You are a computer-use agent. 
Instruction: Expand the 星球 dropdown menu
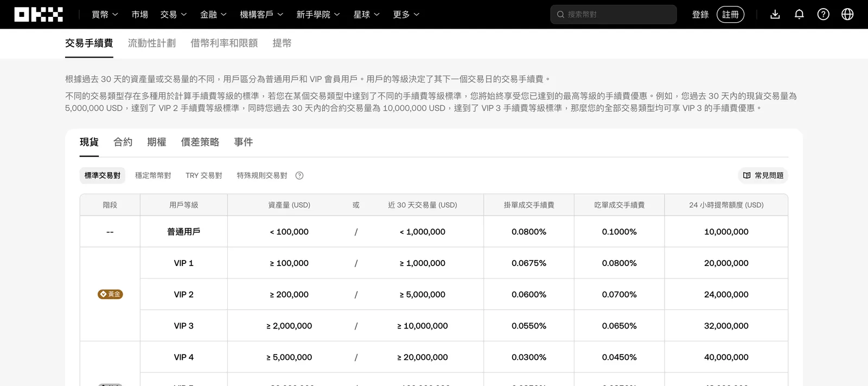(366, 15)
